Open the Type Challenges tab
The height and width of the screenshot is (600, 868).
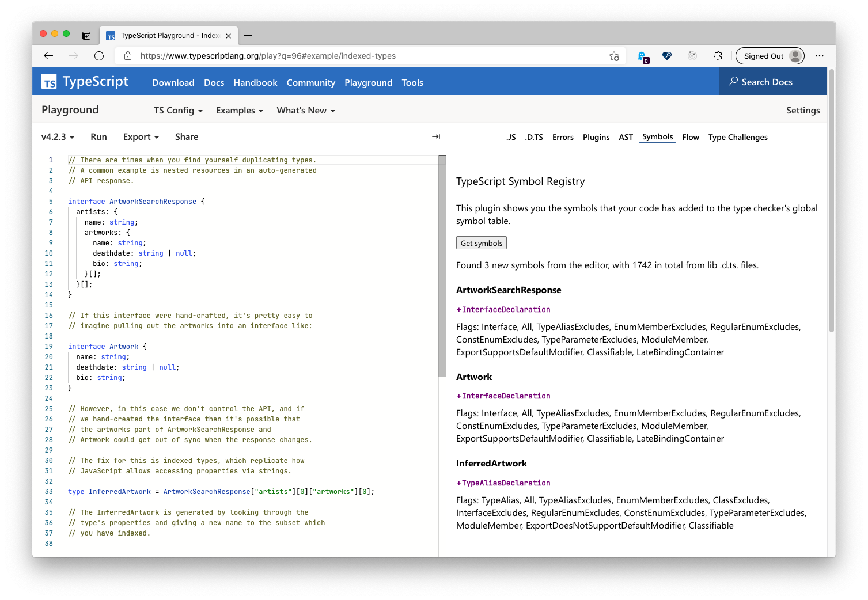coord(738,137)
